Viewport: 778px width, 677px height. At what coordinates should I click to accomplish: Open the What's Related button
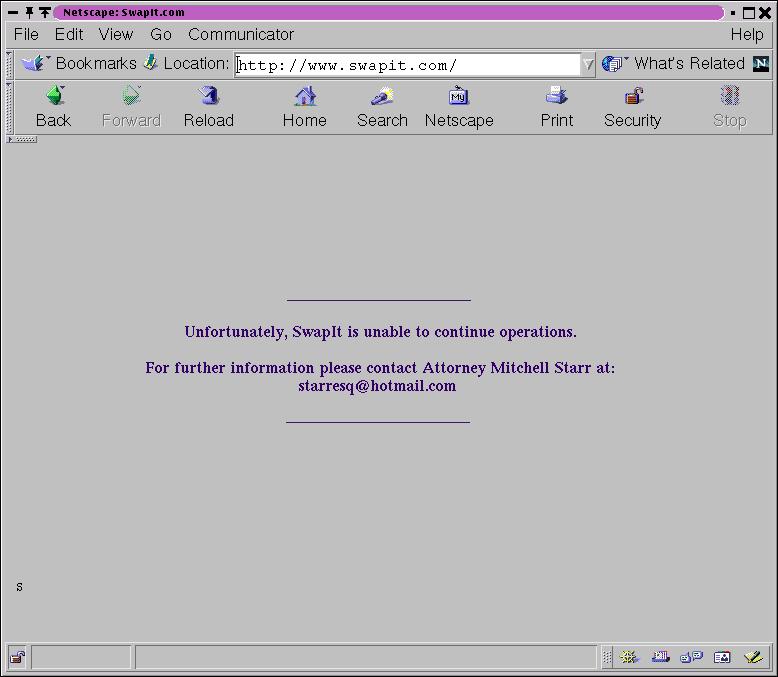point(673,64)
